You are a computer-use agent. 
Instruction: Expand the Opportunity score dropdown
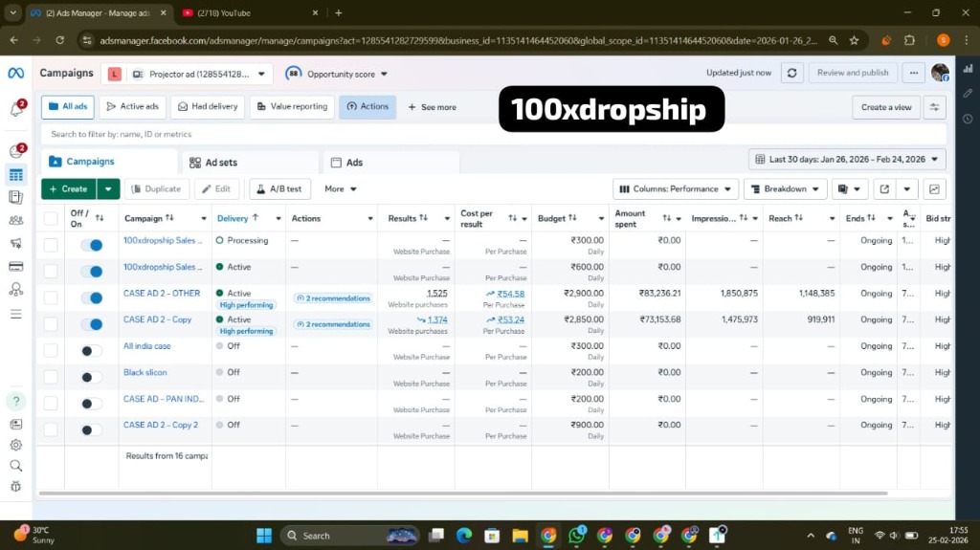pos(337,74)
